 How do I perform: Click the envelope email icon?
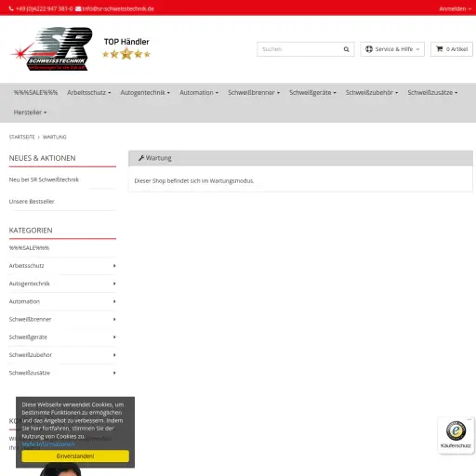click(x=78, y=8)
